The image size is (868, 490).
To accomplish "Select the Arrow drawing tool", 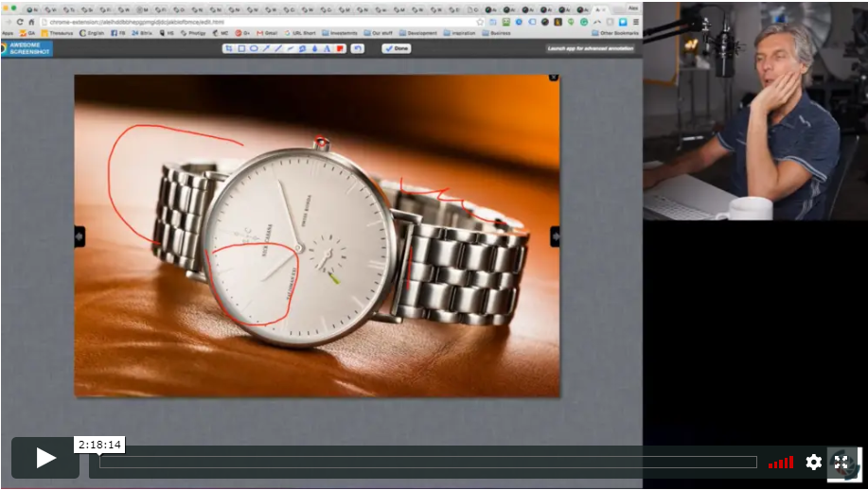I will pyautogui.click(x=266, y=48).
